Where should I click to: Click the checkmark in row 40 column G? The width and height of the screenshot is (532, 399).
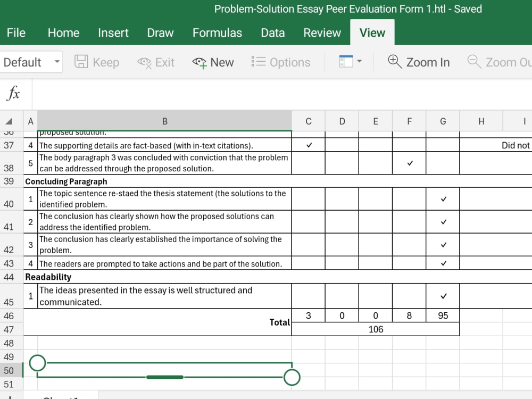pos(444,199)
